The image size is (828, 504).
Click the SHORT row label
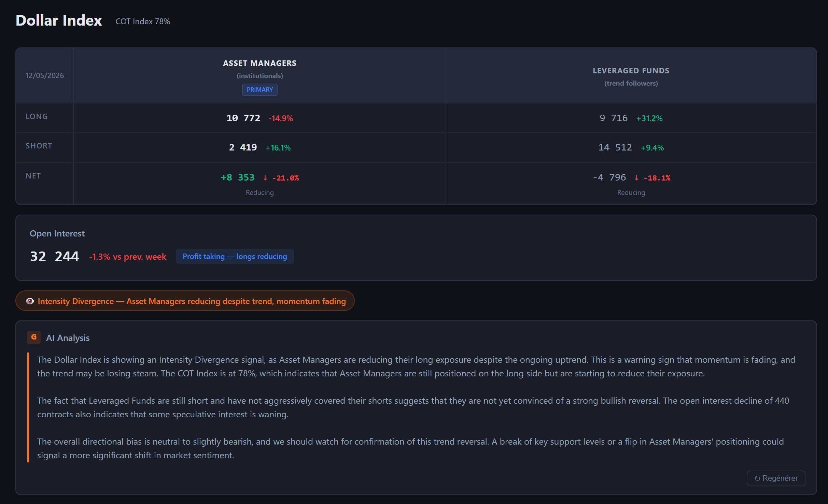pyautogui.click(x=39, y=146)
